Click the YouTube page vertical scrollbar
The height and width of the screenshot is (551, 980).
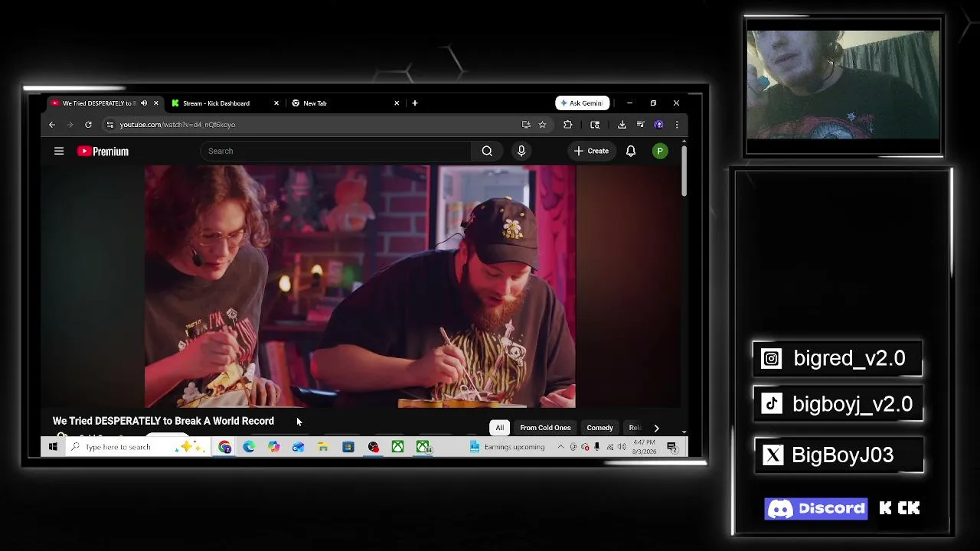click(x=684, y=171)
